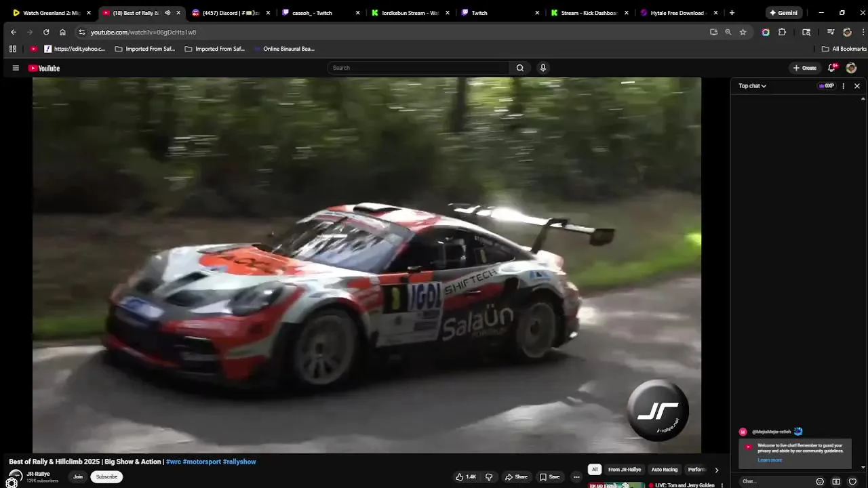This screenshot has width=868, height=488.
Task: Bookmark this page with star icon
Action: [743, 32]
